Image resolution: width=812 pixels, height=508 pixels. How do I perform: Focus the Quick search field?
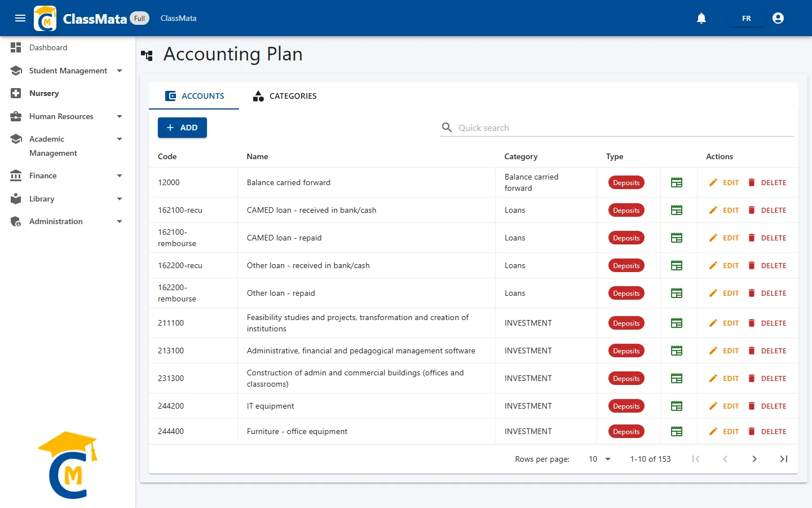pyautogui.click(x=617, y=128)
